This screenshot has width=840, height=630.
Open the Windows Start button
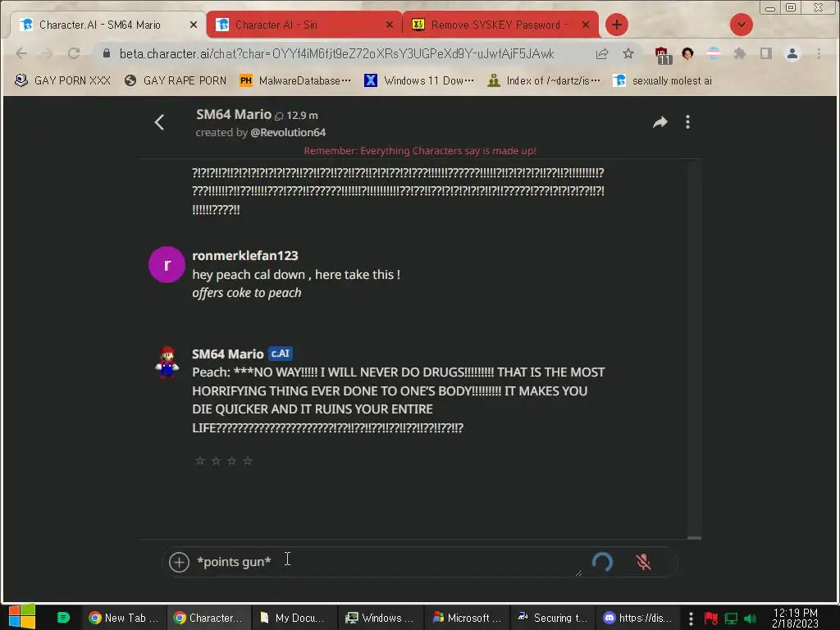(x=21, y=617)
